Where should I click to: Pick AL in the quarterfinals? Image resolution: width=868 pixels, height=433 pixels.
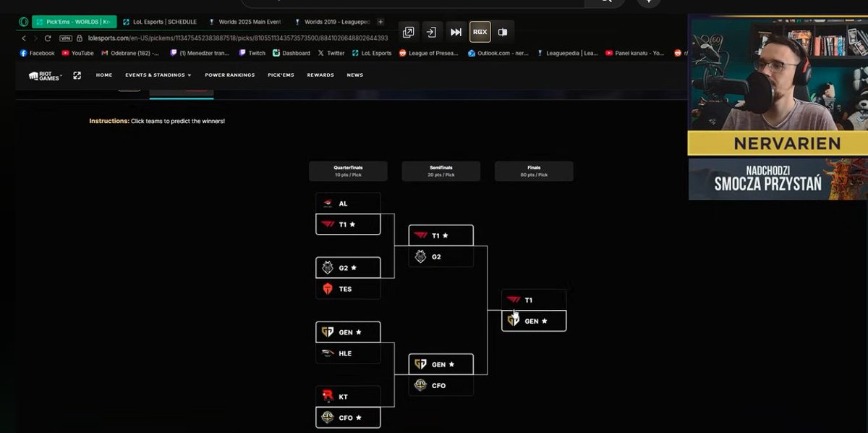348,203
